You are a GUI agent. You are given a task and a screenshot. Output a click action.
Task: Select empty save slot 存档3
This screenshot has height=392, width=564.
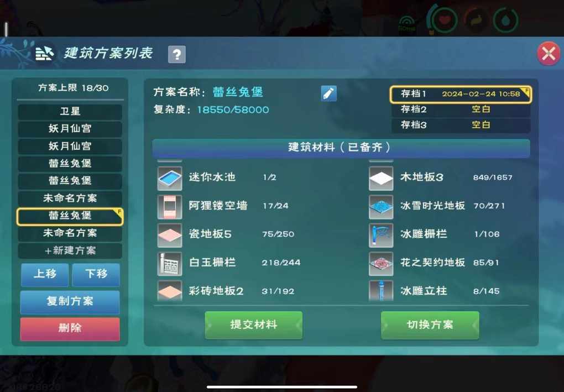(x=461, y=125)
